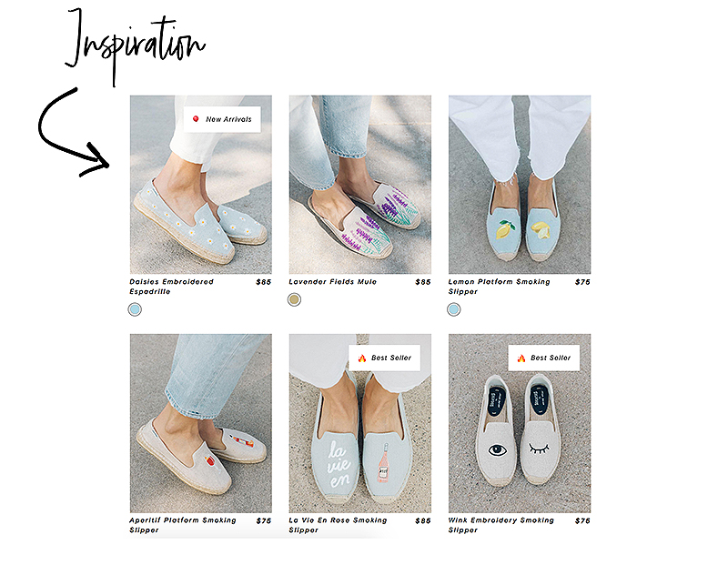This screenshot has height=565, width=728.
Task: Select light blue swatch under Lemon Platform Slipper
Action: (x=453, y=309)
